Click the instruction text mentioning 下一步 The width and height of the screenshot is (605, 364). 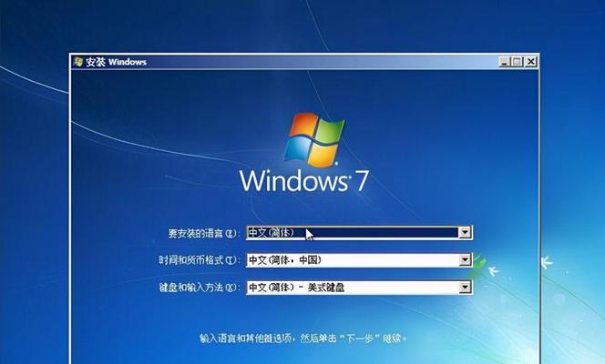pos(302,339)
